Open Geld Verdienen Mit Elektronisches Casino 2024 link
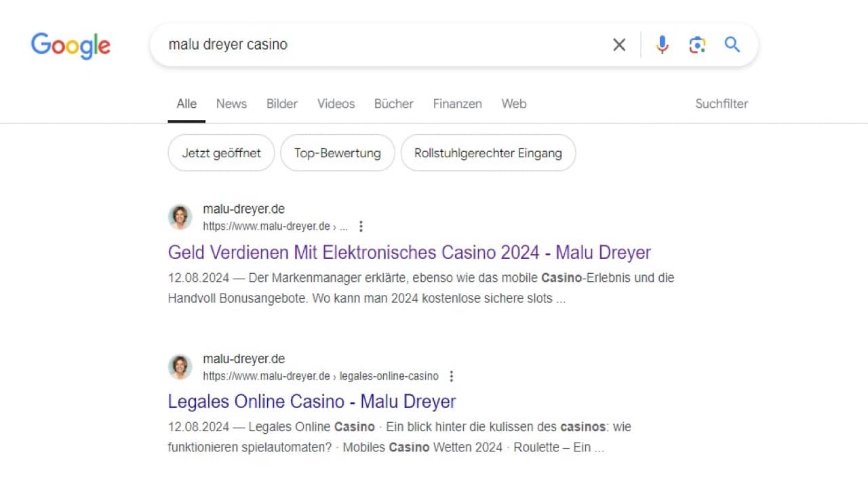Viewport: 868px width, 488px height. tap(410, 253)
